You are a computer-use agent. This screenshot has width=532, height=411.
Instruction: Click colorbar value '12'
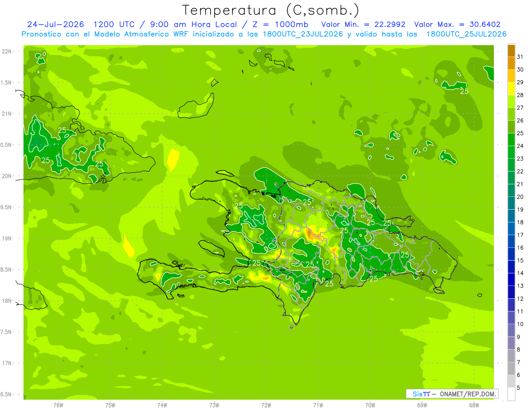pyautogui.click(x=520, y=298)
